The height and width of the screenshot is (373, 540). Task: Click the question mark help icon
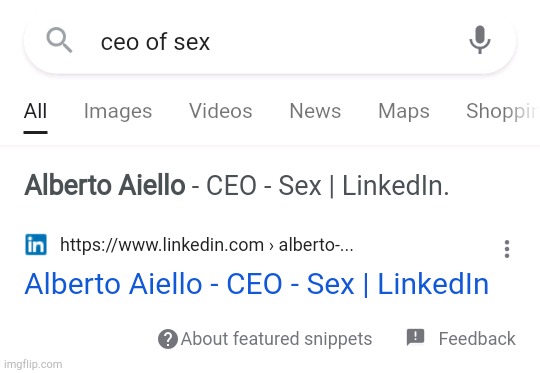pyautogui.click(x=168, y=339)
